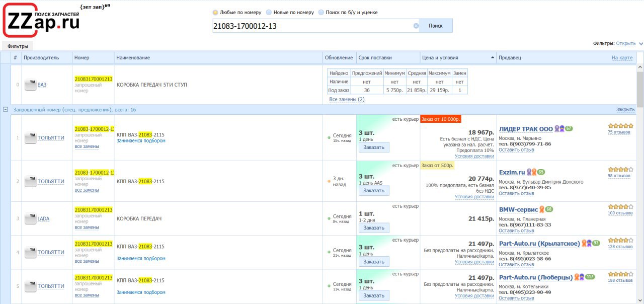This screenshot has width=644, height=304.
Task: Click the award ribbon icons beside ЛИДЕР ТРАК ООО
Action: click(559, 129)
